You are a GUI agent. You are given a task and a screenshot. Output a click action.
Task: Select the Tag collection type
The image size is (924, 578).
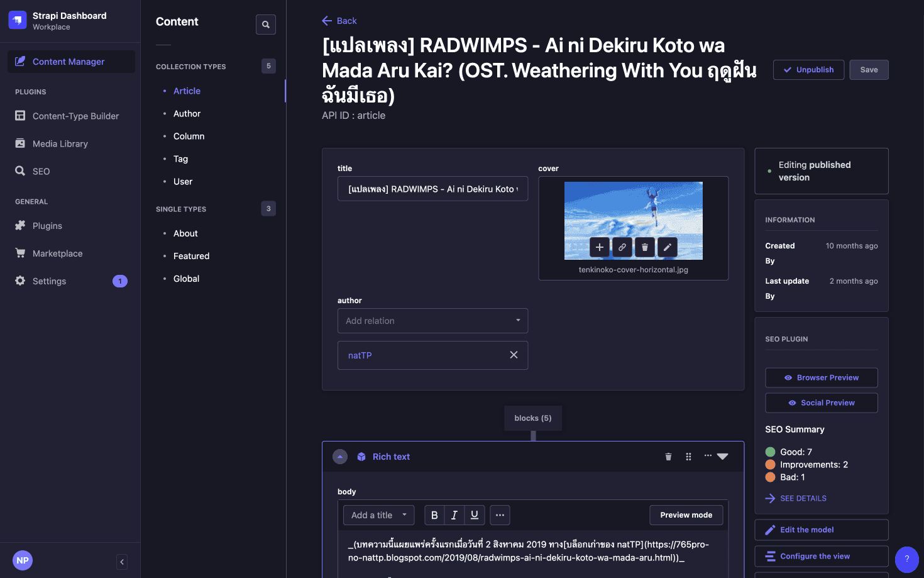pyautogui.click(x=180, y=159)
